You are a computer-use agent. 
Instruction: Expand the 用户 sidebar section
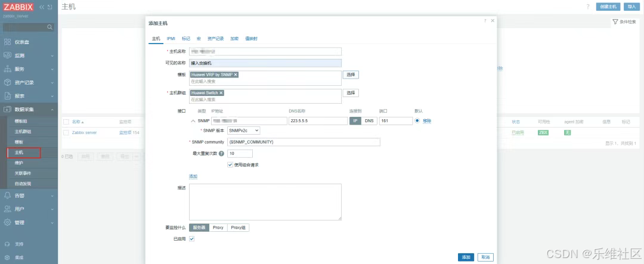click(52, 209)
